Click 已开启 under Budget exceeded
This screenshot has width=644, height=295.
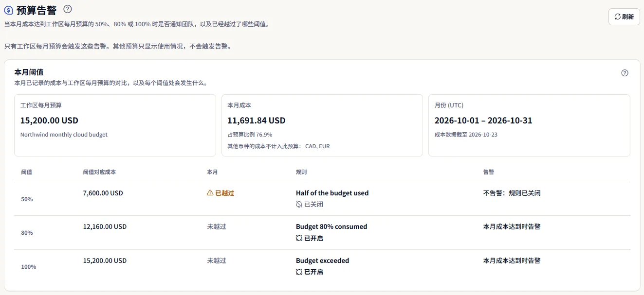(x=314, y=272)
